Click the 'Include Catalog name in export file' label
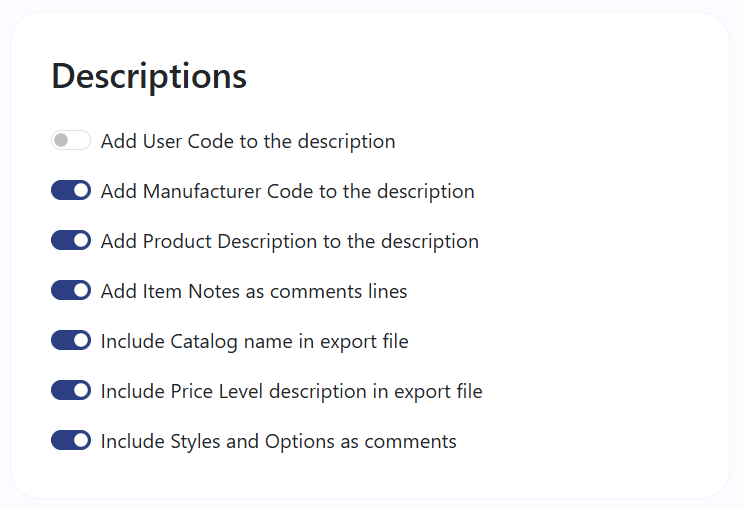 254,341
